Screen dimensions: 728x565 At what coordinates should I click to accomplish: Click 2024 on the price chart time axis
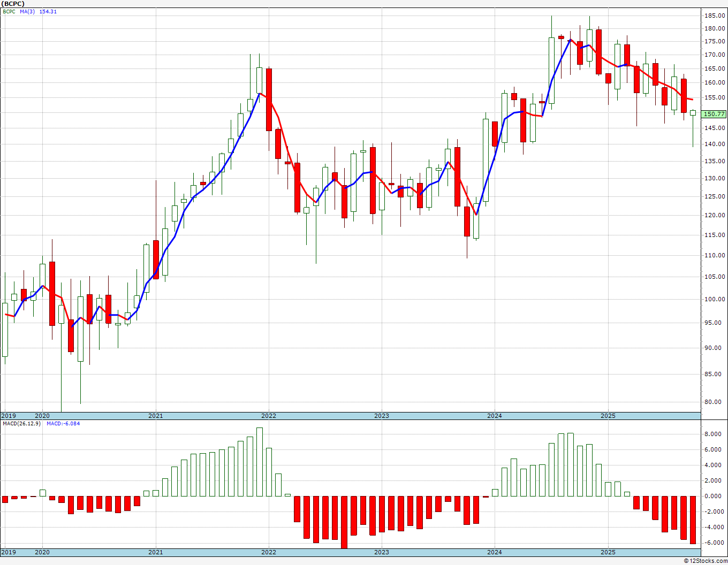495,416
